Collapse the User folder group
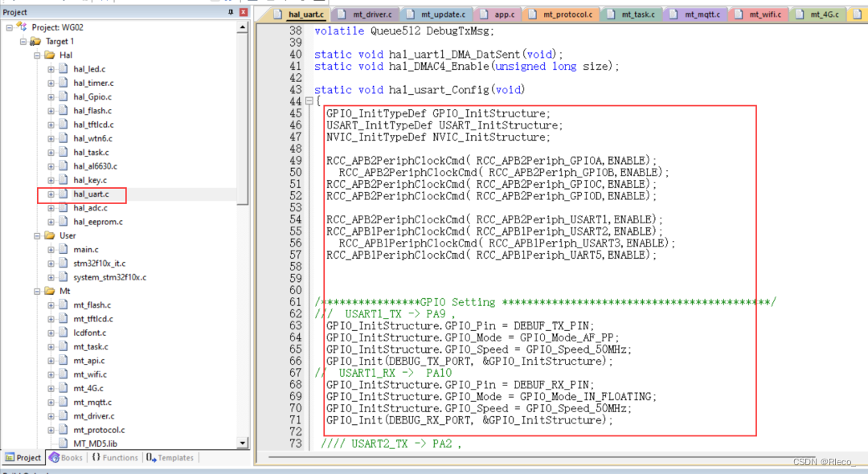868x474 pixels. [x=37, y=235]
